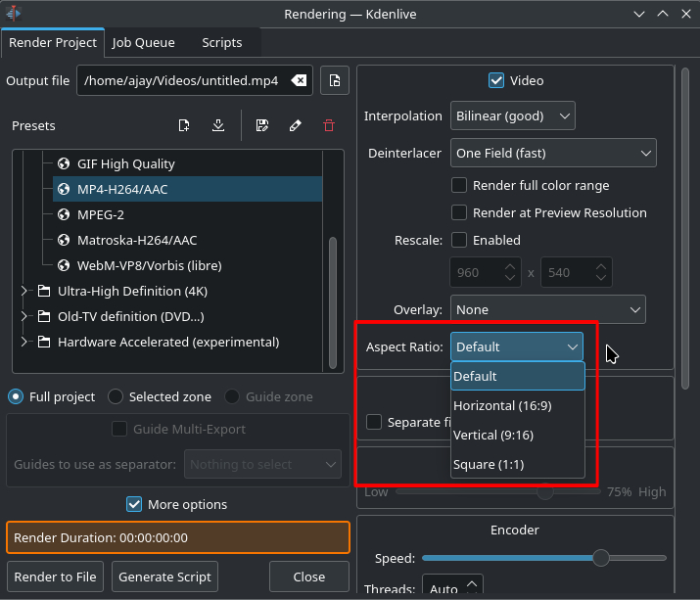Select the GIF High Quality preset

pyautogui.click(x=188, y=163)
